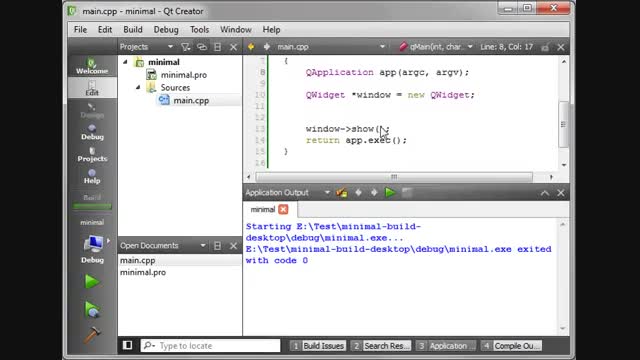
Task: Click the editor horizontal scrollbar
Action: pos(394,177)
